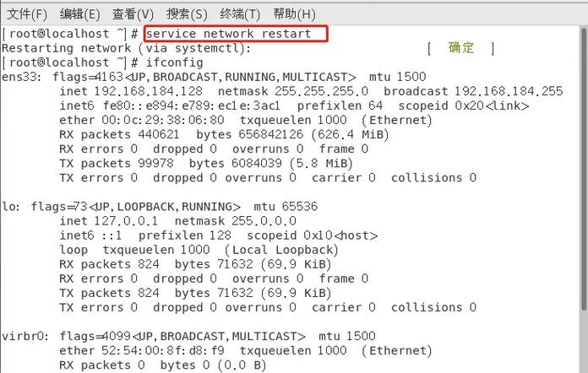Open the 编辑(E) menu
Image resolution: width=588 pixels, height=373 pixels.
(80, 14)
